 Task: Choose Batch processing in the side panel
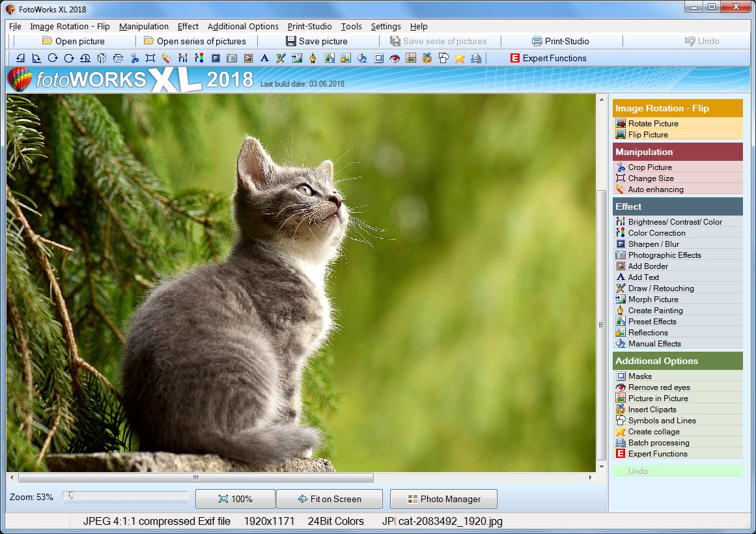click(658, 443)
